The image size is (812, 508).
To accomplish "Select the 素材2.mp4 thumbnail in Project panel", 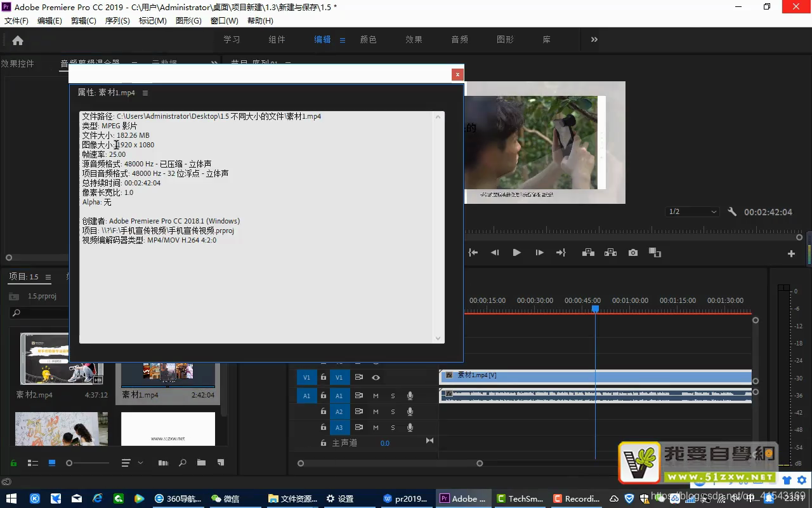I will click(61, 358).
